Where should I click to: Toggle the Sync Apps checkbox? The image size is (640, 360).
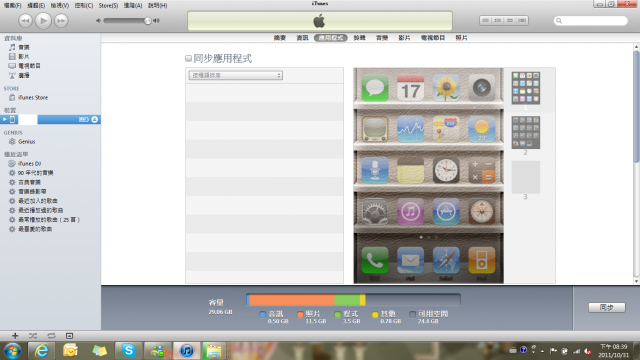point(188,58)
